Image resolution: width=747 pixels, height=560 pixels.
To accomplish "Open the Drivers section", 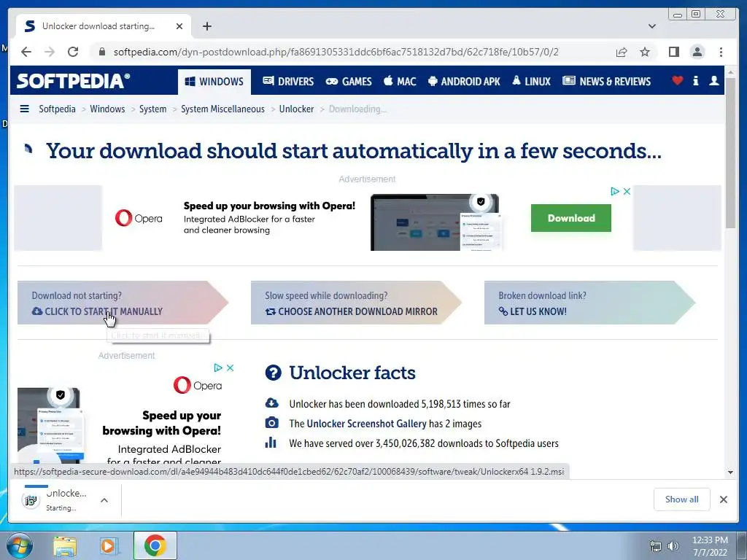I will coord(288,82).
